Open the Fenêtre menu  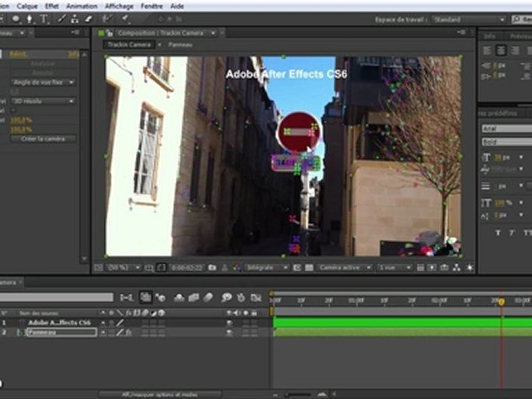tap(152, 6)
